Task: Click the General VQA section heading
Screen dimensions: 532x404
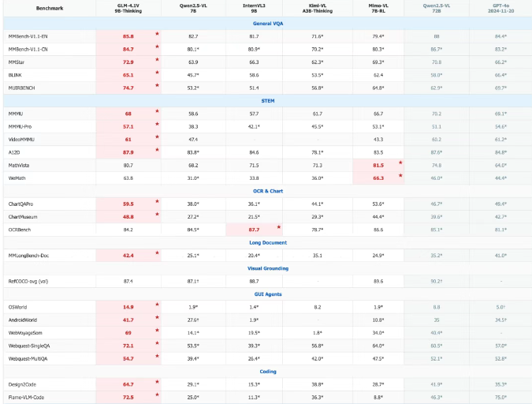Action: [268, 24]
